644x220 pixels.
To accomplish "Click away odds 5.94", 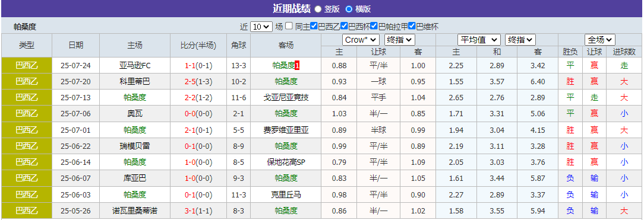I will tap(538, 211).
